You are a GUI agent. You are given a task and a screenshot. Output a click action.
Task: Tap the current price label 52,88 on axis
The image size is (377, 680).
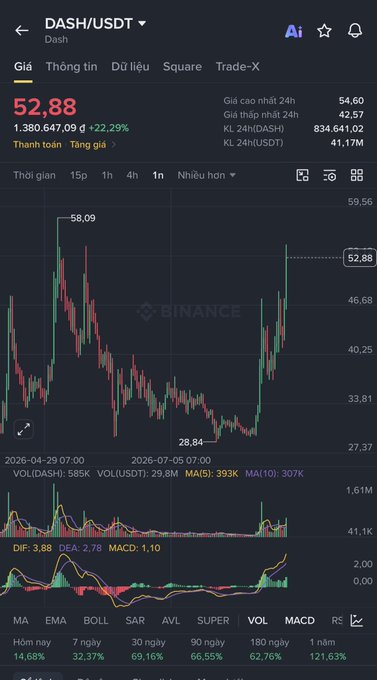pyautogui.click(x=360, y=258)
